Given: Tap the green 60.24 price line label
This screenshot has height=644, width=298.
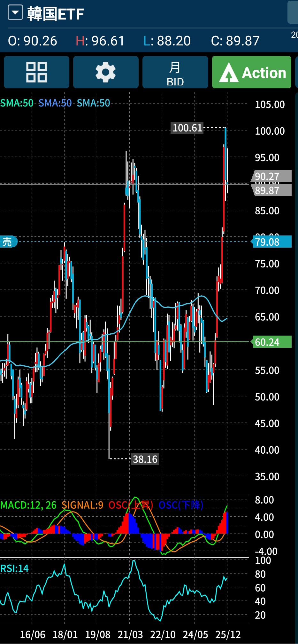Looking at the screenshot, I should pyautogui.click(x=272, y=342).
